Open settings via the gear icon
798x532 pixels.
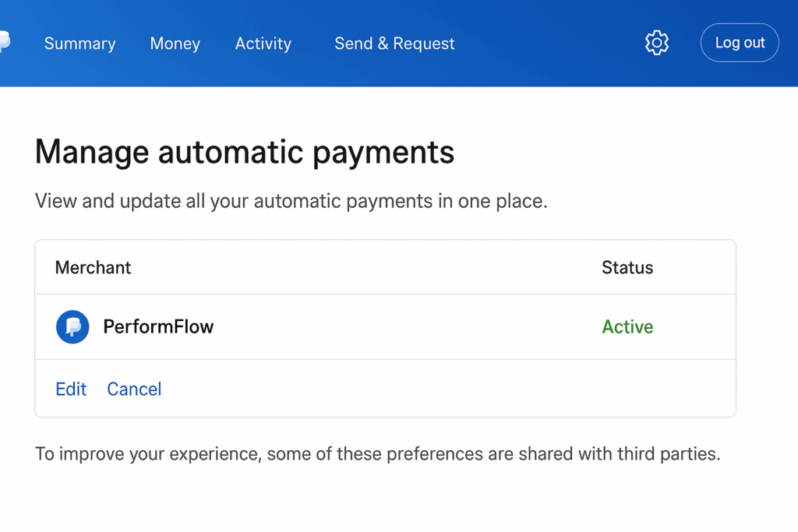click(x=657, y=43)
